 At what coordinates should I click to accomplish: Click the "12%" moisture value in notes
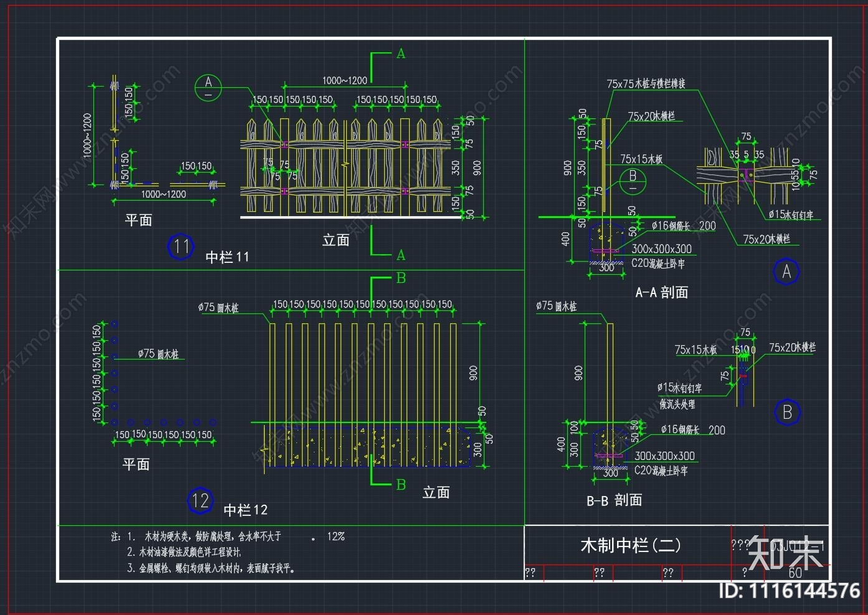(x=336, y=536)
